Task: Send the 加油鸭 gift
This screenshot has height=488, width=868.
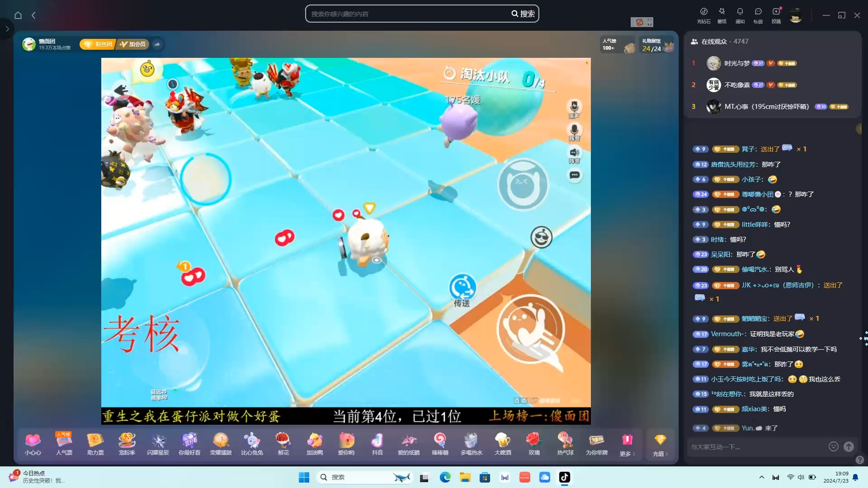Action: (x=315, y=444)
